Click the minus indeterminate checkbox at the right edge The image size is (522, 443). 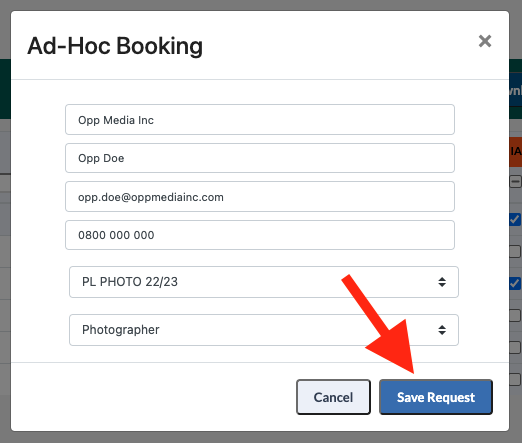[x=515, y=182]
